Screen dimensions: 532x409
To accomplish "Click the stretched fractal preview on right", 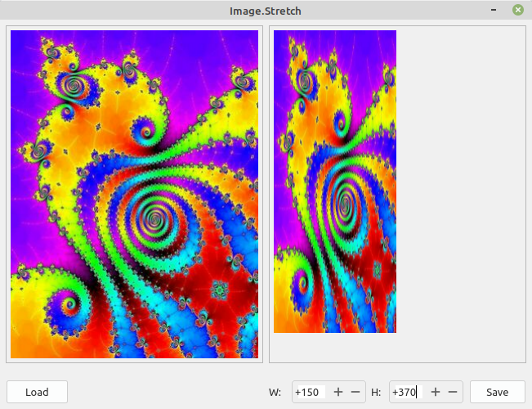I will (335, 182).
